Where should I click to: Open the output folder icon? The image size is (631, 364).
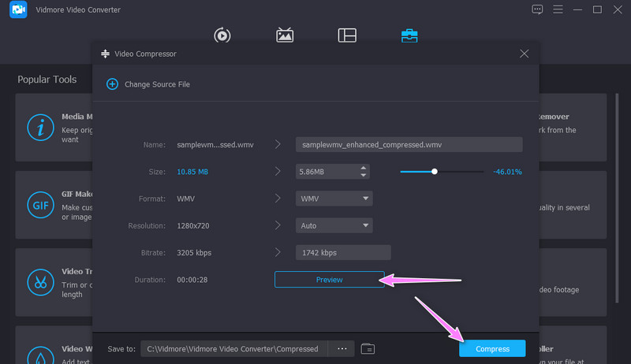(368, 348)
